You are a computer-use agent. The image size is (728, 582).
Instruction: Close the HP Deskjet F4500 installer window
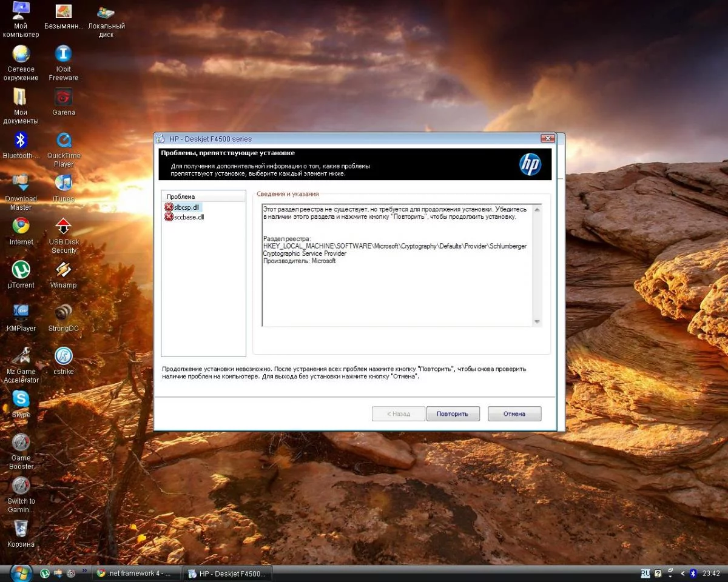[x=548, y=139]
